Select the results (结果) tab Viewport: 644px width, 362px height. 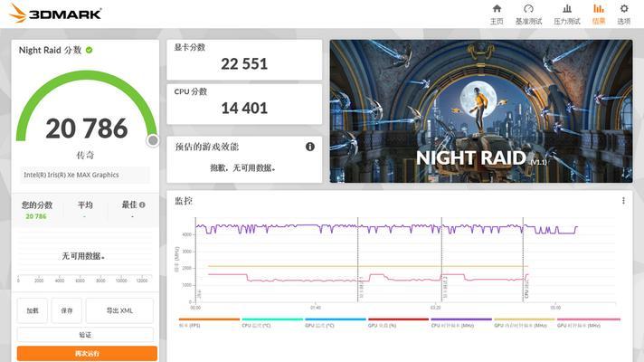(599, 14)
